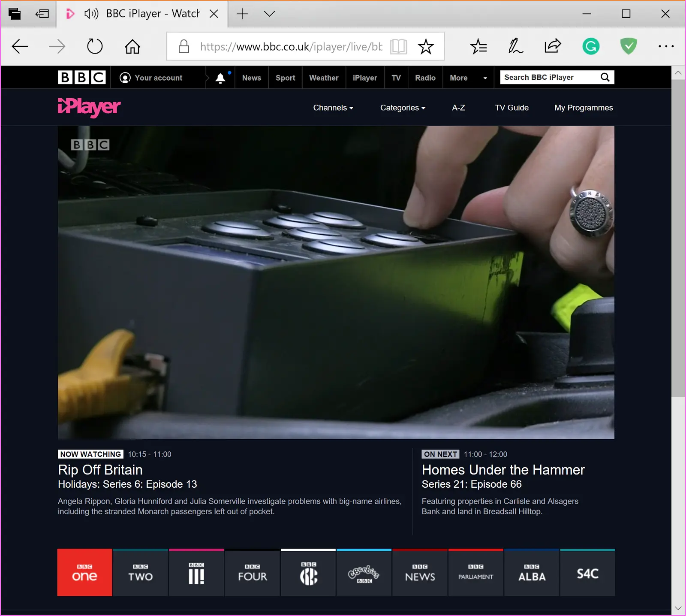The image size is (686, 616).
Task: Go to My Programmes
Action: pyautogui.click(x=584, y=108)
